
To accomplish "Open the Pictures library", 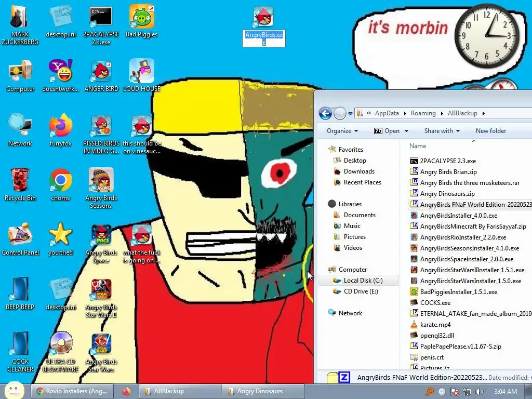I will point(350,237).
